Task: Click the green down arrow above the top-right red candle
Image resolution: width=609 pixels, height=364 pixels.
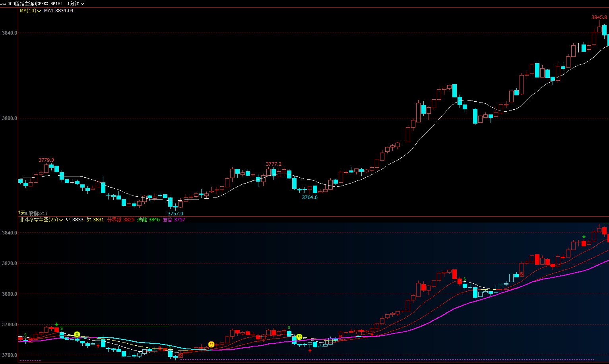Action: (x=584, y=236)
